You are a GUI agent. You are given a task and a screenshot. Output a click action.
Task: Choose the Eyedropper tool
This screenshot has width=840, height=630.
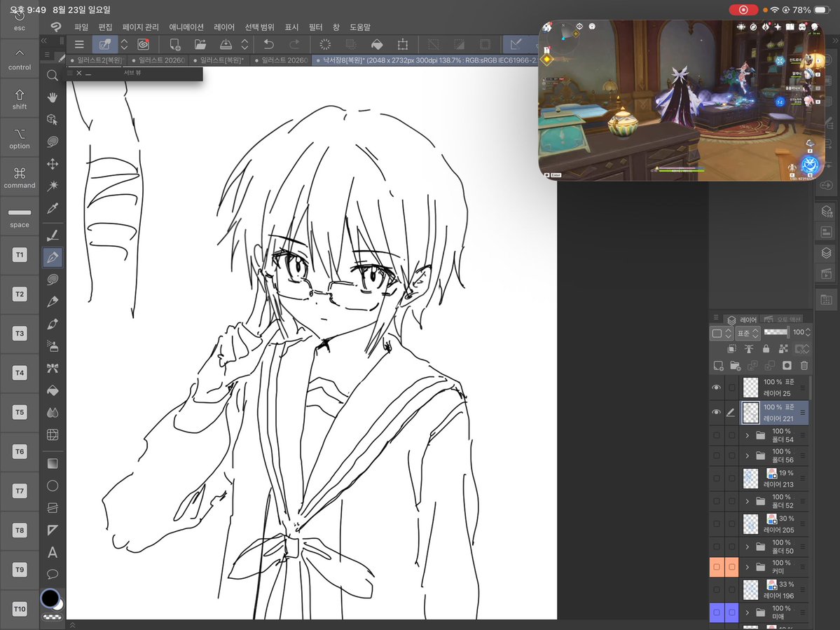tap(52, 208)
